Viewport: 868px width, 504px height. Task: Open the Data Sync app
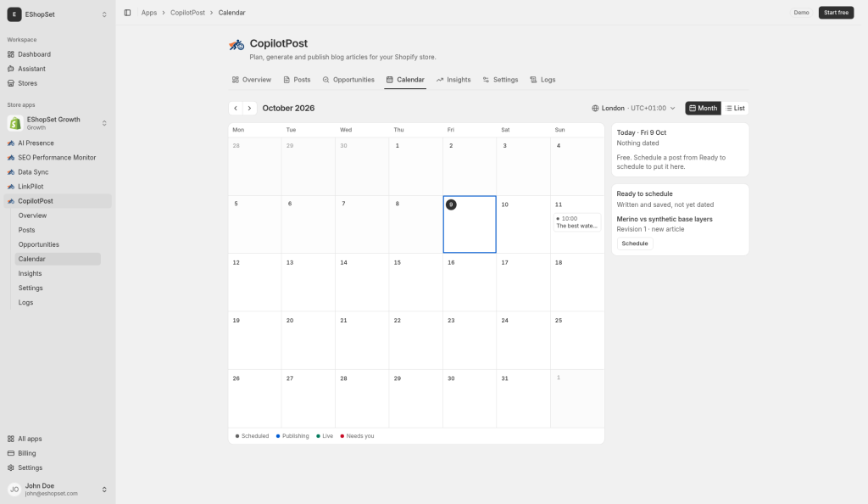tap(58, 172)
